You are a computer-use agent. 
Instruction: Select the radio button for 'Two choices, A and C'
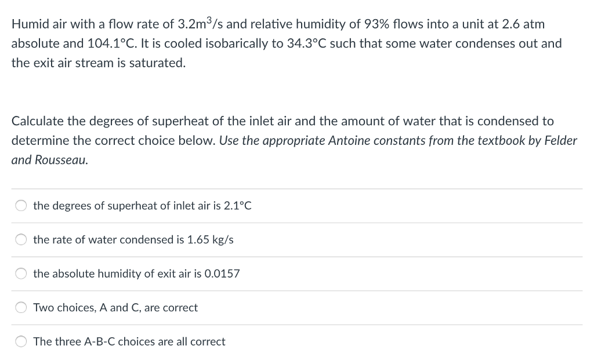click(x=21, y=307)
